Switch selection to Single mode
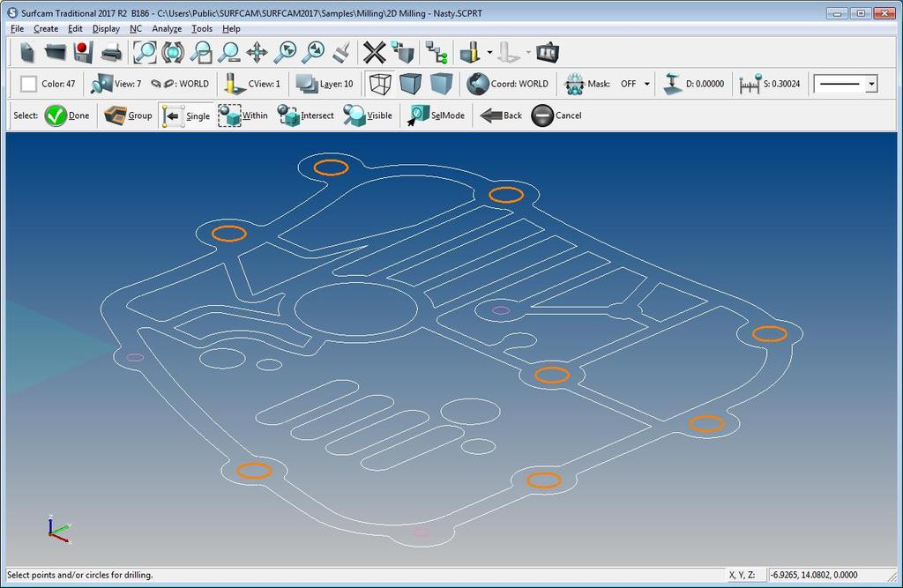 point(186,115)
